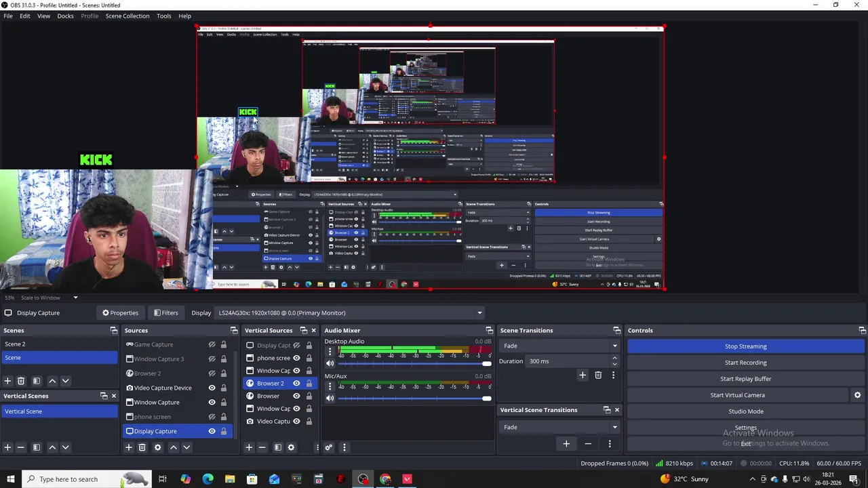The image size is (868, 488).
Task: Remove selected scene with Scenes trash icon
Action: click(21, 381)
